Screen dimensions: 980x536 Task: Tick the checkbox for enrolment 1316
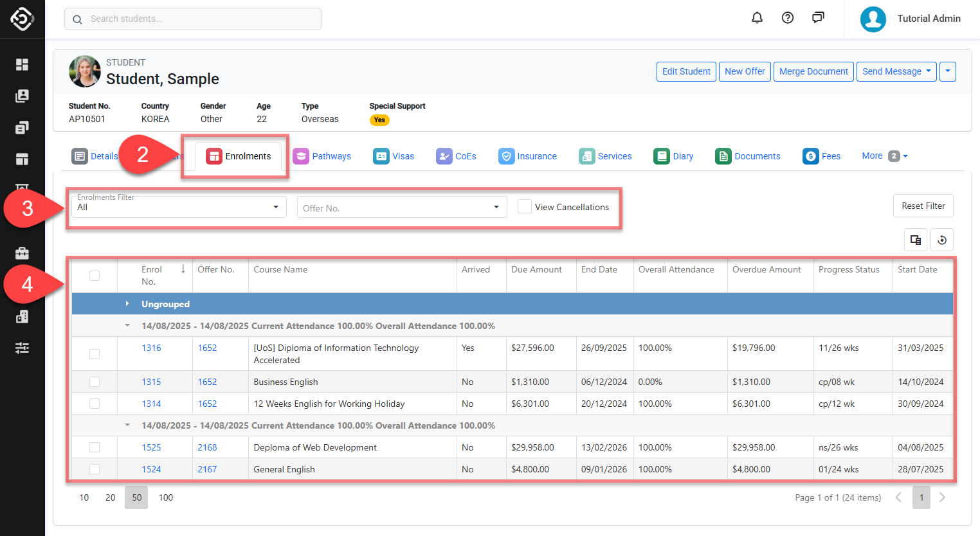[95, 354]
